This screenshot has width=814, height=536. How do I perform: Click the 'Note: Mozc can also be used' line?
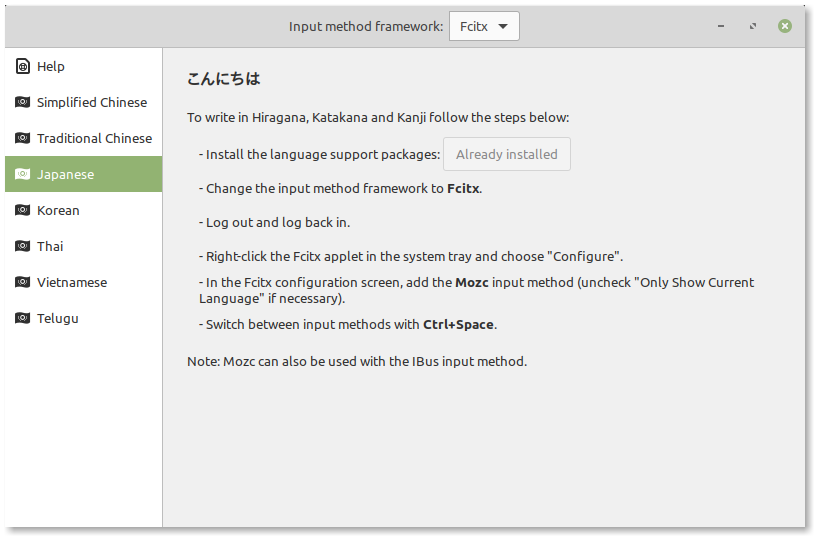[357, 361]
